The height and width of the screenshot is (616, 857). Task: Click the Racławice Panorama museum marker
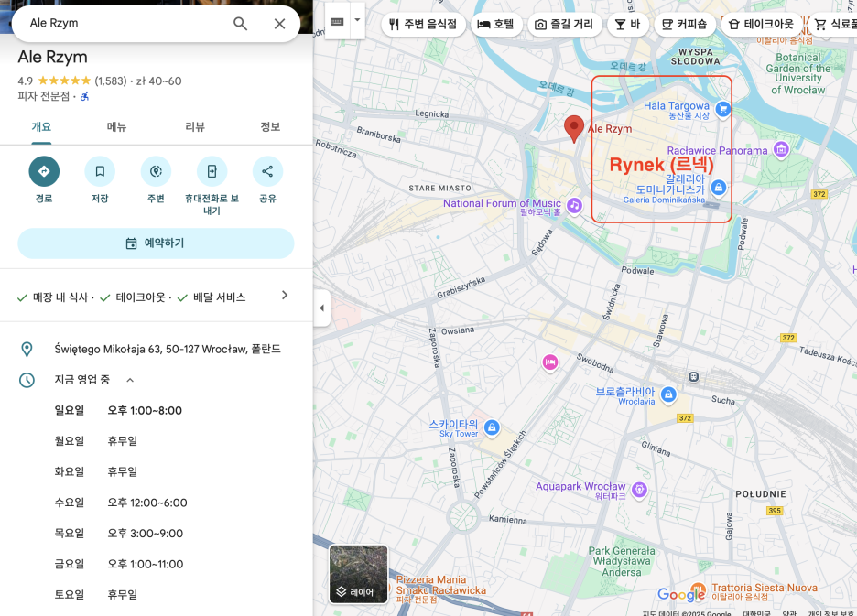(x=781, y=149)
